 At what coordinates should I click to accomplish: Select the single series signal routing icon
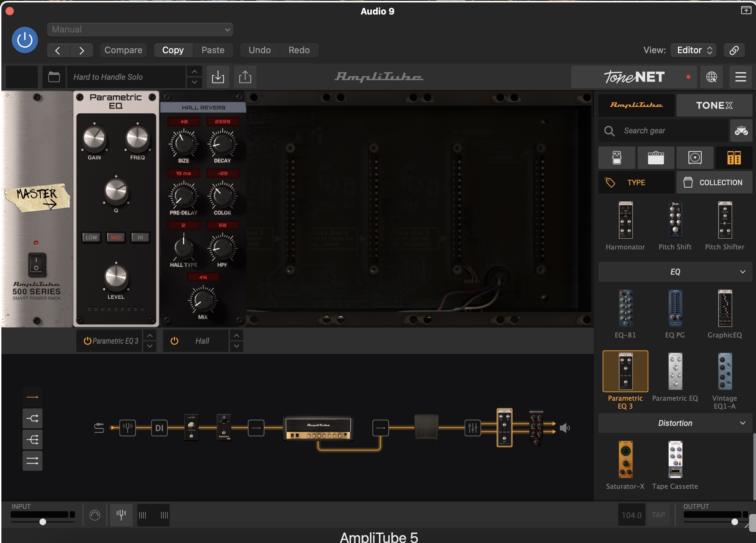[32, 397]
